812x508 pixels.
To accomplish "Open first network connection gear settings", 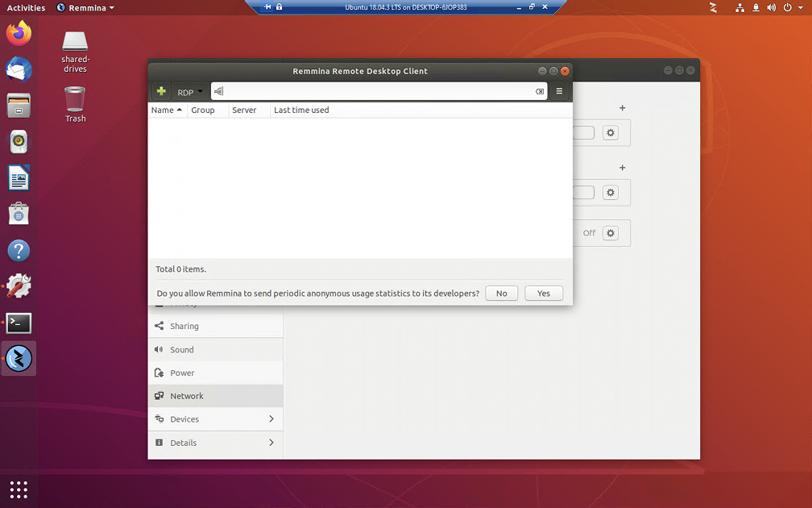I will [611, 133].
